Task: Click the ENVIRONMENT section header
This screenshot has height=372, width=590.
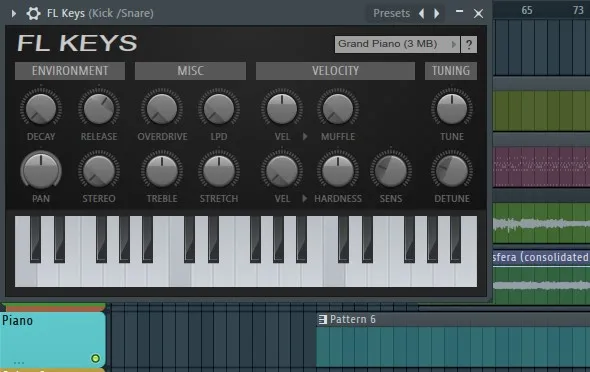Action: [x=70, y=71]
